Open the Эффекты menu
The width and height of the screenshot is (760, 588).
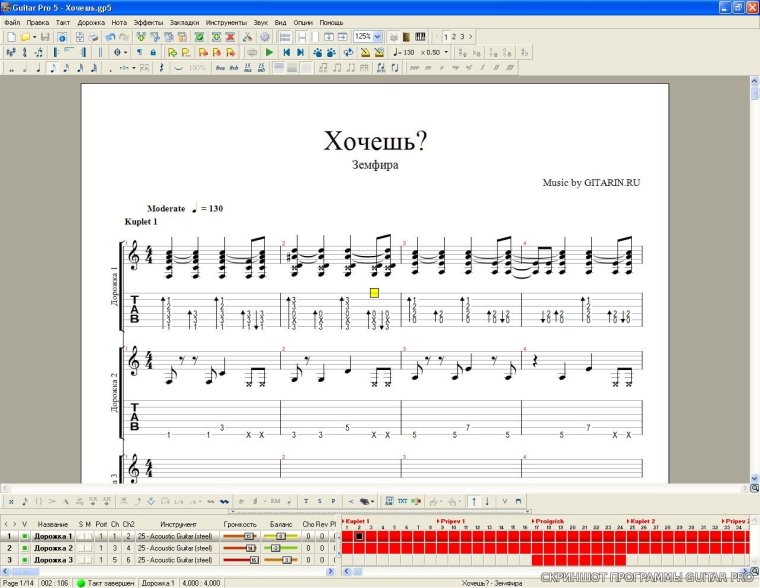point(148,21)
